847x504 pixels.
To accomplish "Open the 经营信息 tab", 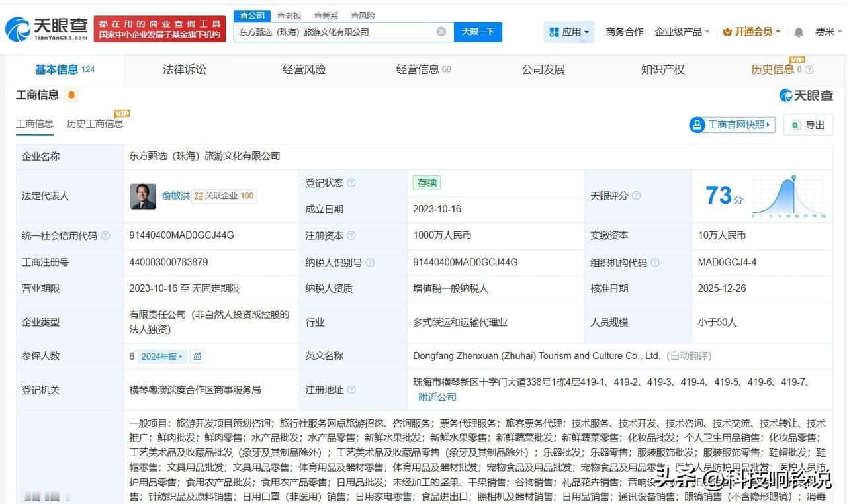I will [x=423, y=70].
